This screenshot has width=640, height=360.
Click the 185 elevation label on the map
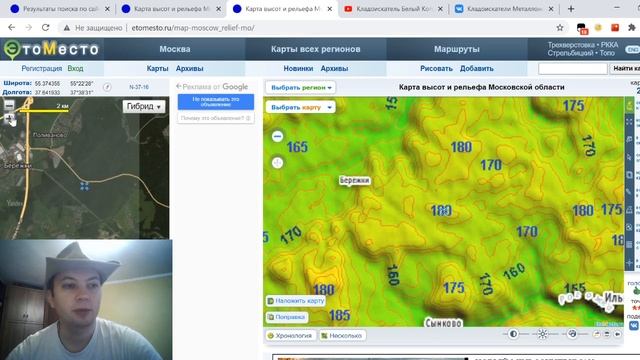tap(339, 315)
